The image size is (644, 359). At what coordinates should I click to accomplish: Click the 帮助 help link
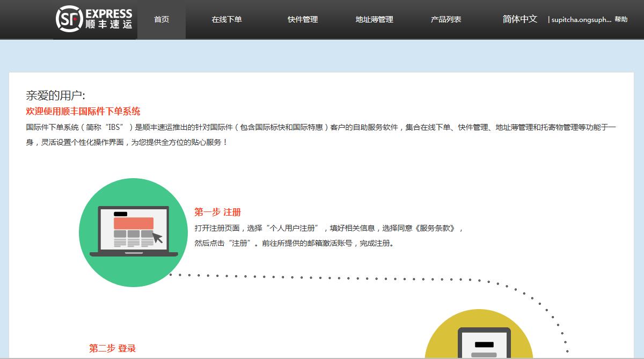click(x=621, y=19)
